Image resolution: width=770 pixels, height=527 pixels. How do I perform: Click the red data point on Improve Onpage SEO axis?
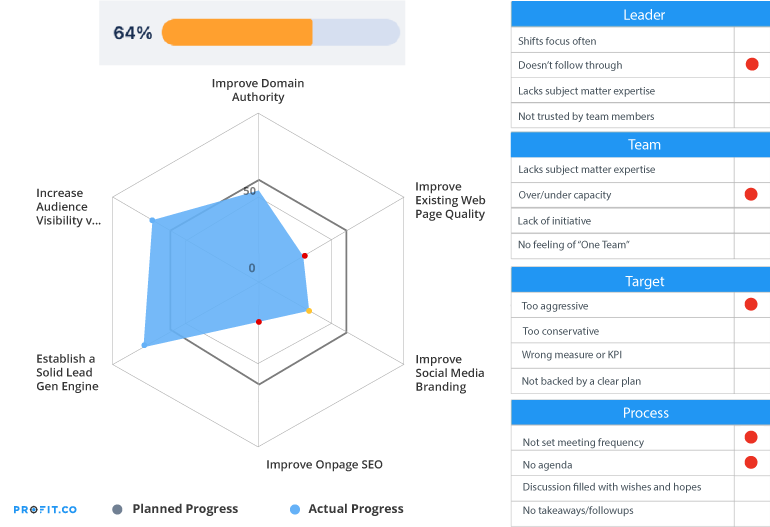[259, 322]
